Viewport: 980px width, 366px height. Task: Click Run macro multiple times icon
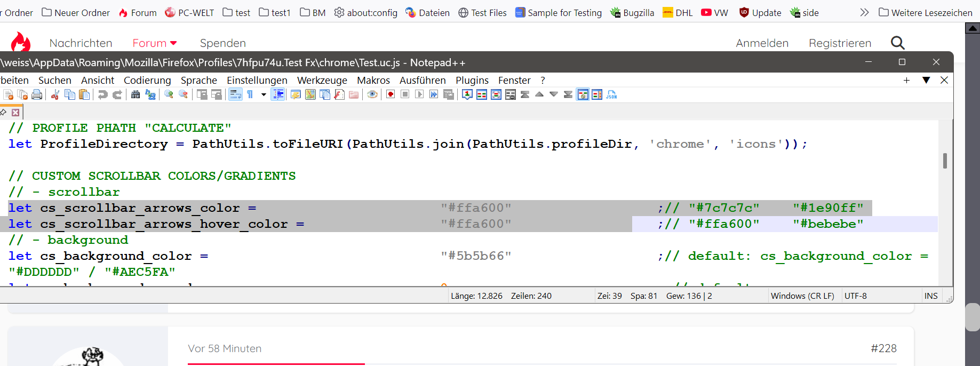tap(434, 94)
